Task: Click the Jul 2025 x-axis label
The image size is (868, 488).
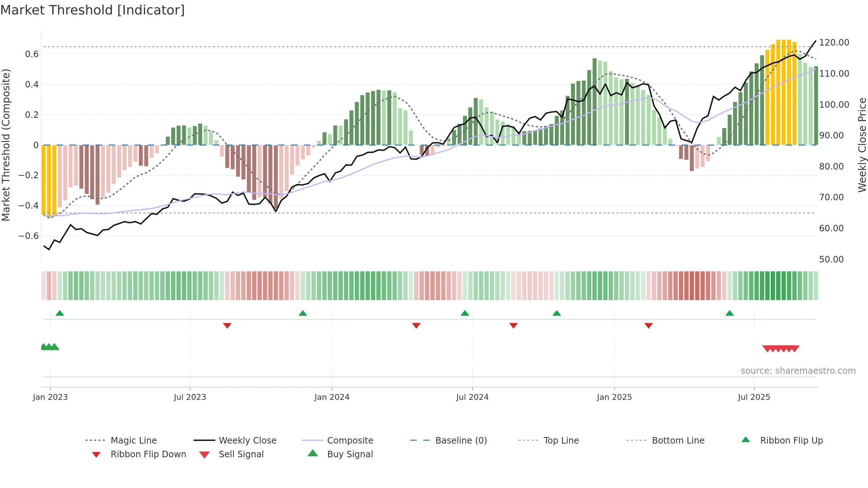Action: point(754,397)
